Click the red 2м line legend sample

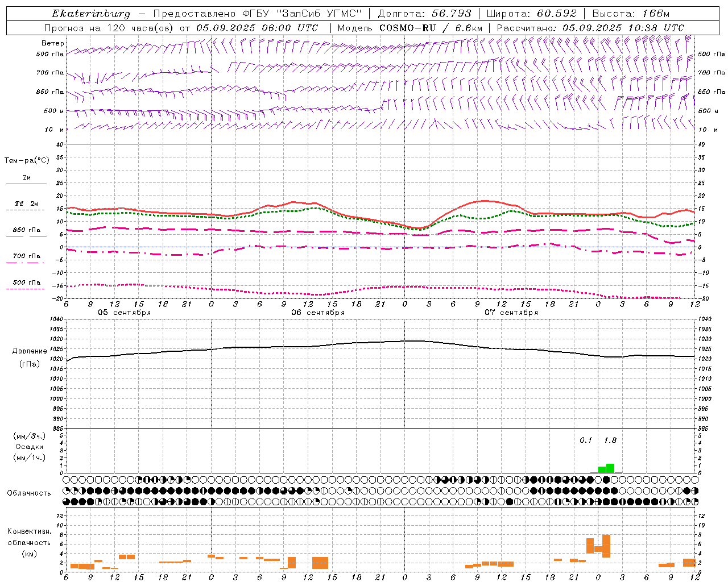click(x=26, y=184)
